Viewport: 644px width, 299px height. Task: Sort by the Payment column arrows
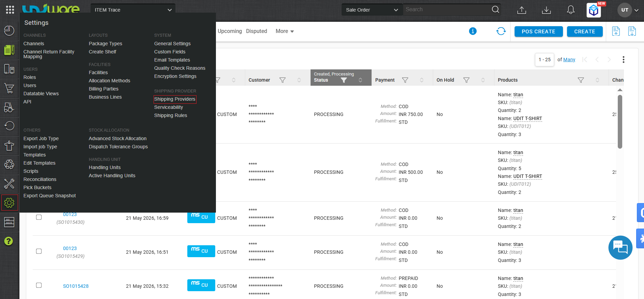(x=422, y=80)
